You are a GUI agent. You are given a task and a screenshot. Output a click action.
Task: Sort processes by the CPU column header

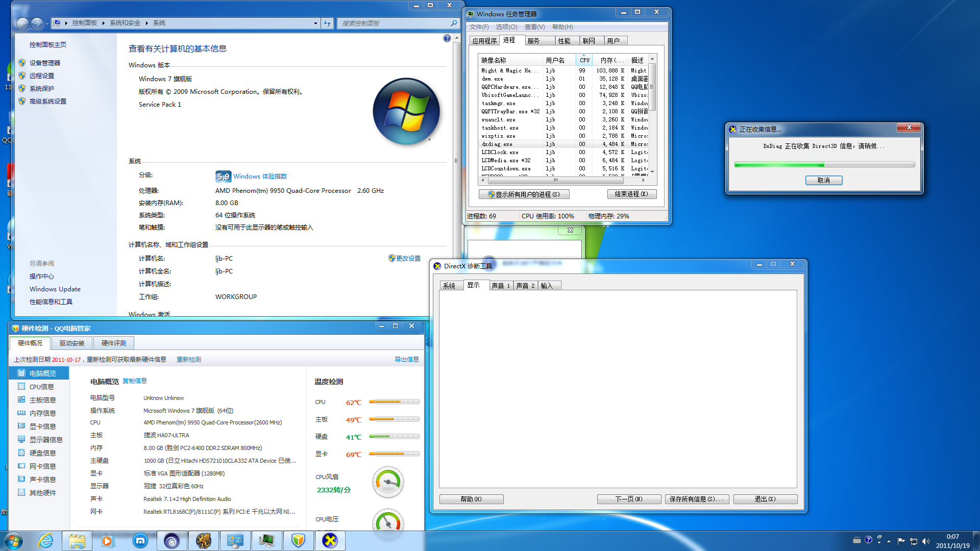584,60
